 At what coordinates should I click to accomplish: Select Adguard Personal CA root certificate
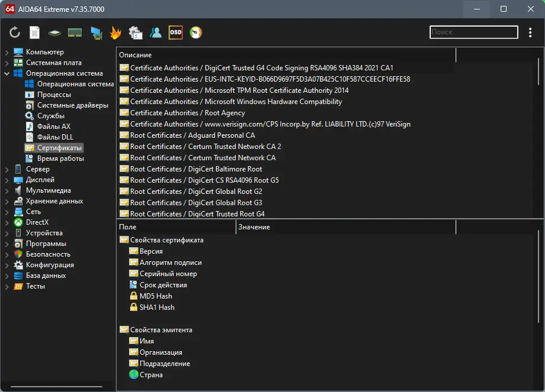tap(187, 135)
